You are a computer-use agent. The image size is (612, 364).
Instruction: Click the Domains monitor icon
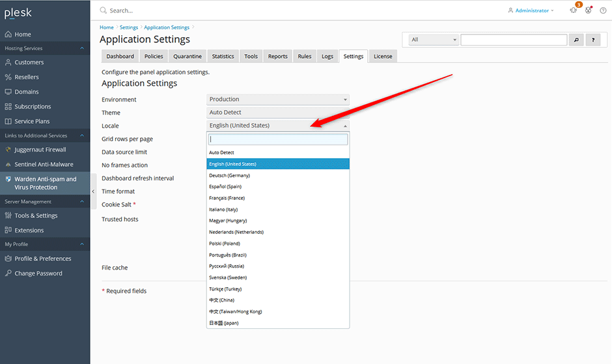8,92
